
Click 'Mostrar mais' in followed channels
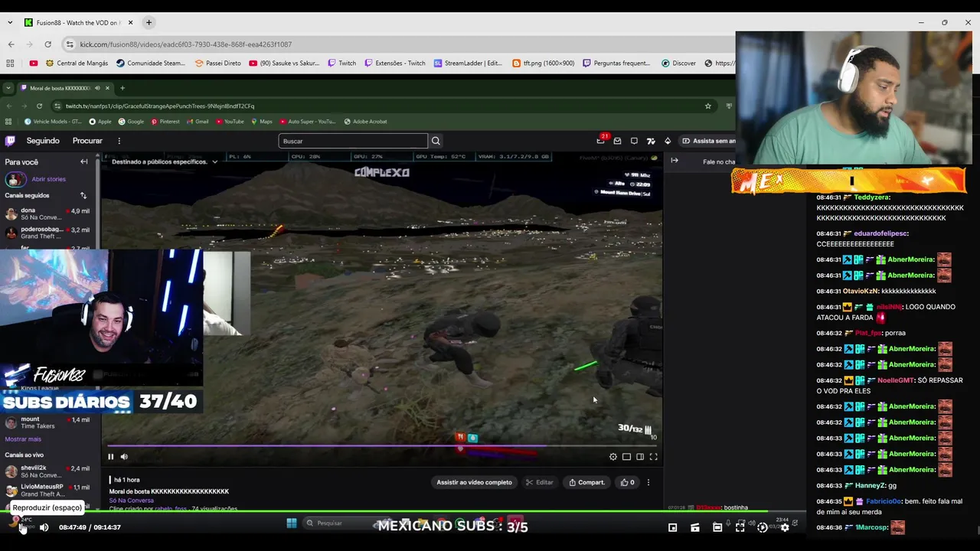[23, 439]
